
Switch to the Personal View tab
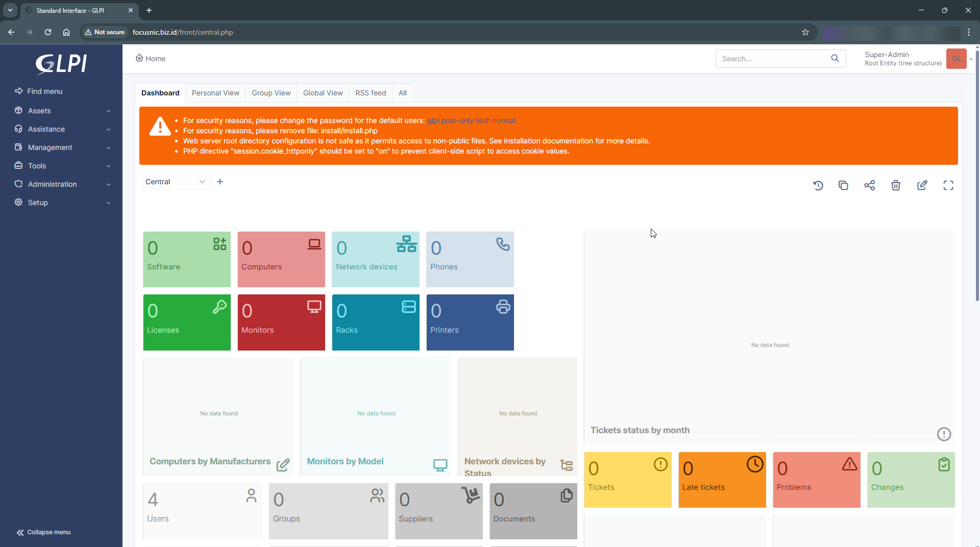[x=215, y=93]
